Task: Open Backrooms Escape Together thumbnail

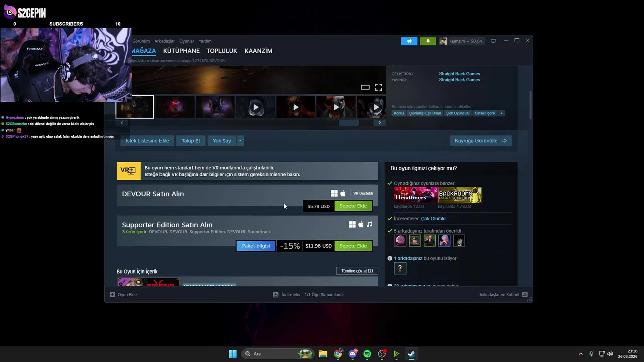Action: point(460,195)
